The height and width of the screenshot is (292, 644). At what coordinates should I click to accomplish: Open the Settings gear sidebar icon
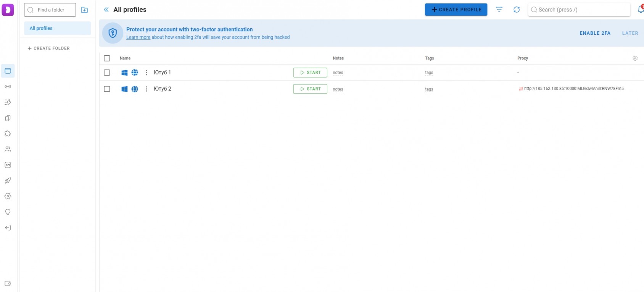(x=8, y=196)
